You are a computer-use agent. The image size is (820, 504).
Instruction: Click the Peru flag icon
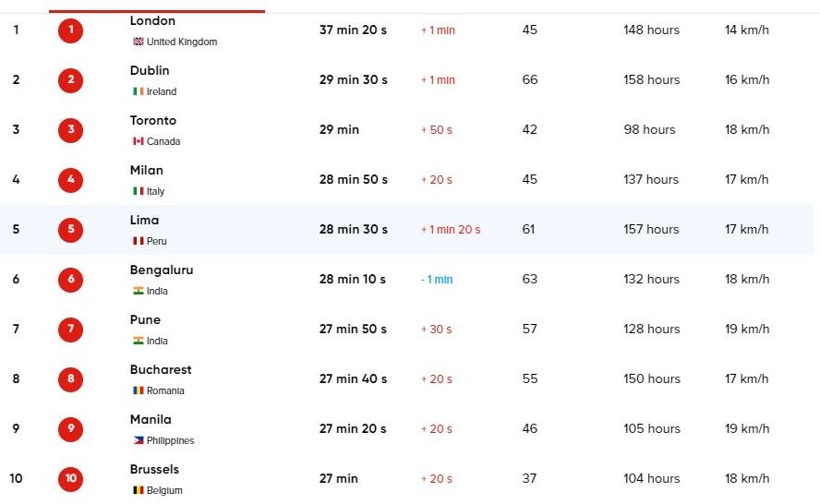click(x=139, y=242)
